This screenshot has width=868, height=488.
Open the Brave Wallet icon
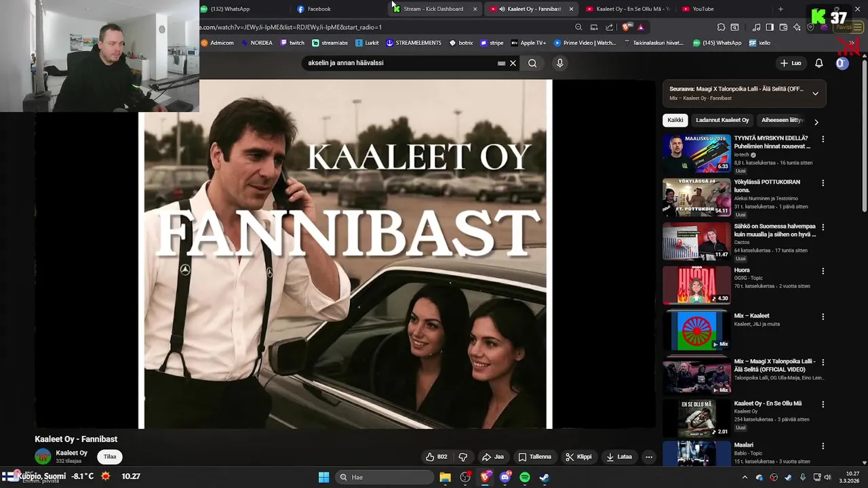pyautogui.click(x=783, y=27)
